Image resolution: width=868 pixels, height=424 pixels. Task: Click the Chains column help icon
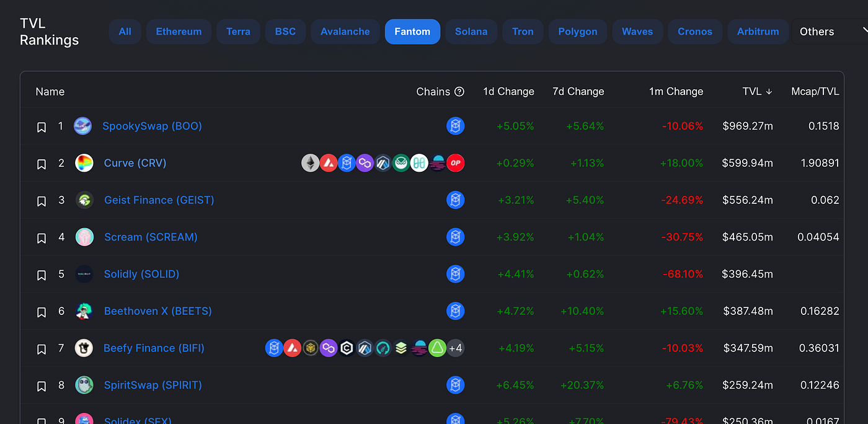click(x=459, y=92)
